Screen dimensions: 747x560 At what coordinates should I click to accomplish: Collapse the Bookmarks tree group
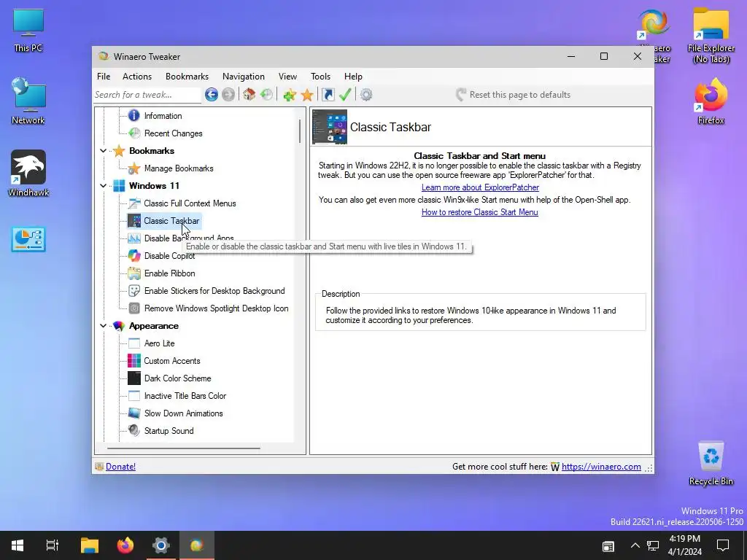104,151
